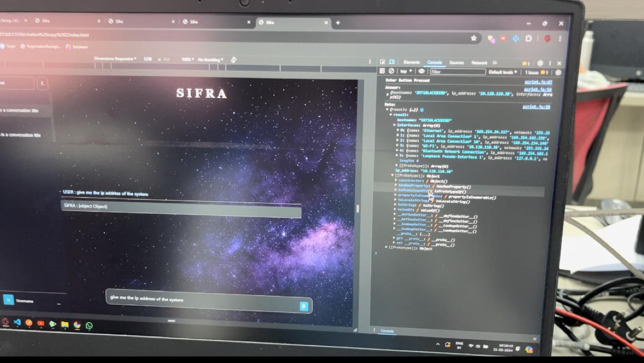Screen dimensions: 644x363
Task: Bookmark this page with star icon
Action: click(473, 38)
